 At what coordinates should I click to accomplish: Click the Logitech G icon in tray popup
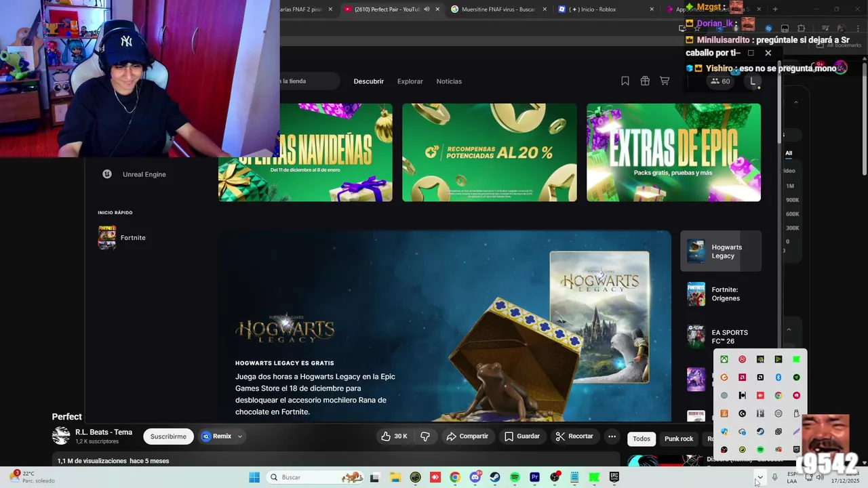743,413
